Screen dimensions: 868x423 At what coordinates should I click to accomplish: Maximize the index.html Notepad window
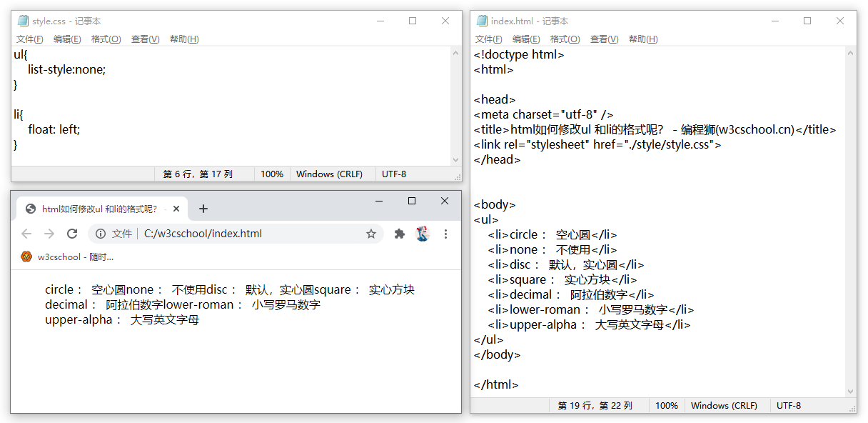[x=807, y=21]
